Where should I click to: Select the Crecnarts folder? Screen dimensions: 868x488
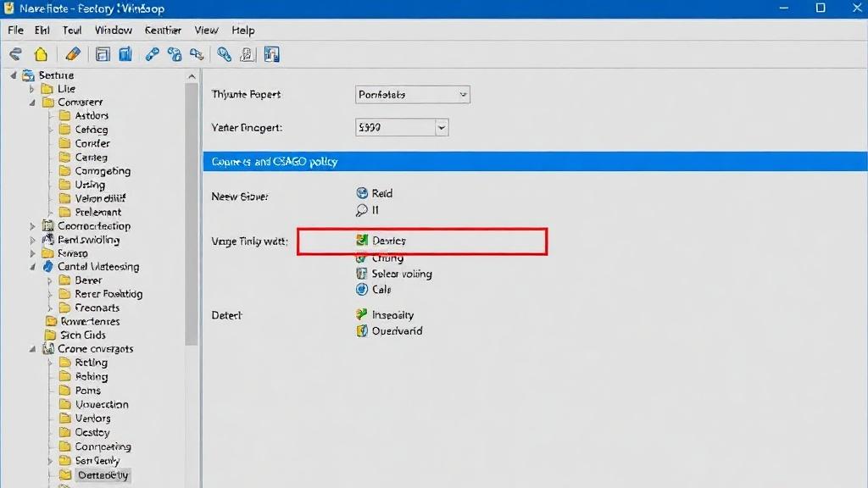point(97,308)
